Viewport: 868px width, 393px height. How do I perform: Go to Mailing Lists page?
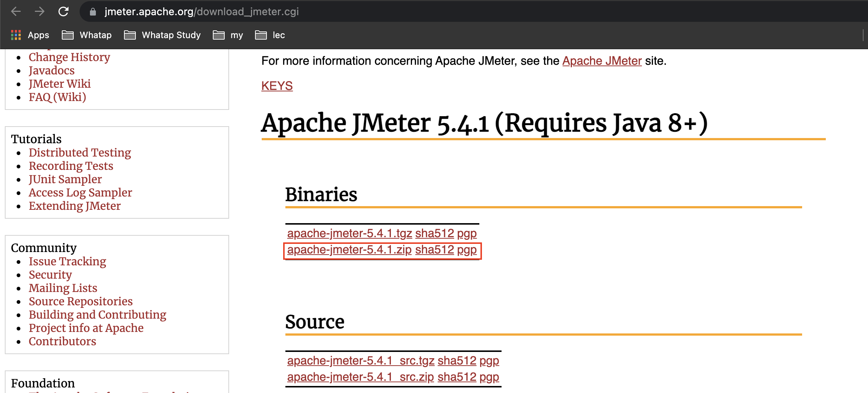63,288
